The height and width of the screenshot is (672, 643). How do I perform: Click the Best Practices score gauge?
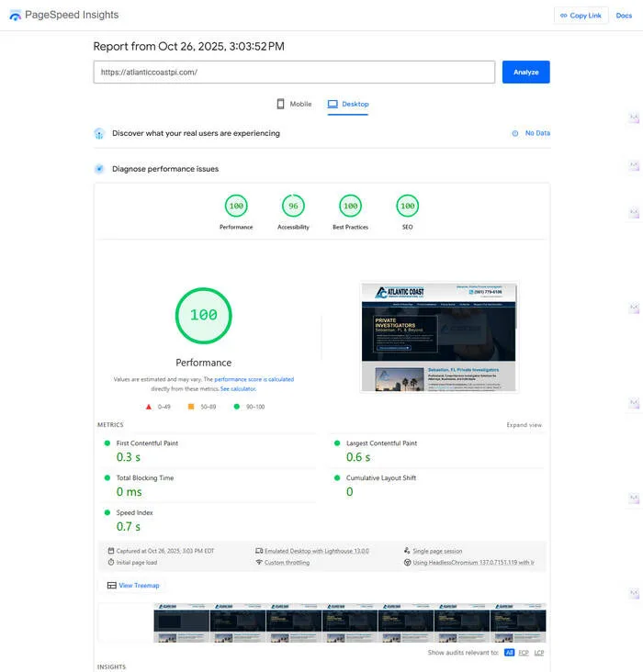[350, 206]
